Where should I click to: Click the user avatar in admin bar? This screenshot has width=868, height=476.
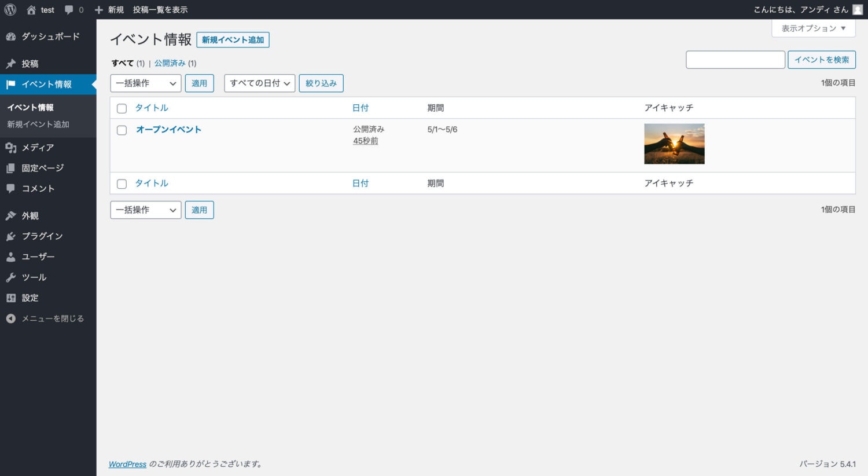pos(858,10)
